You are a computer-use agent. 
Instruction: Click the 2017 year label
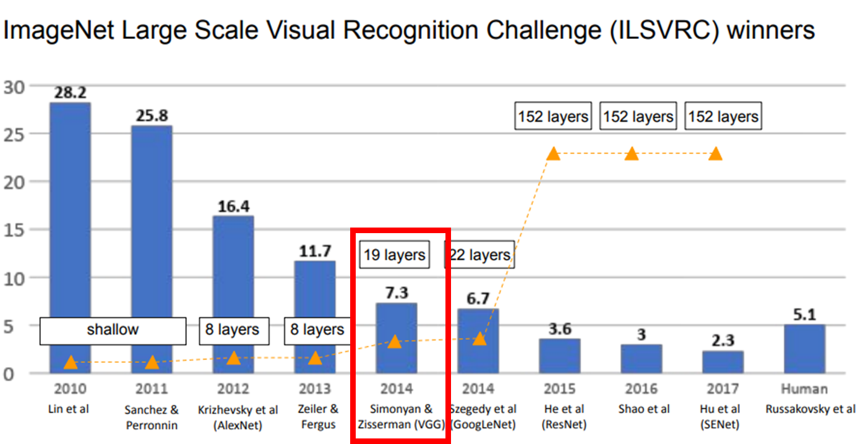(723, 389)
